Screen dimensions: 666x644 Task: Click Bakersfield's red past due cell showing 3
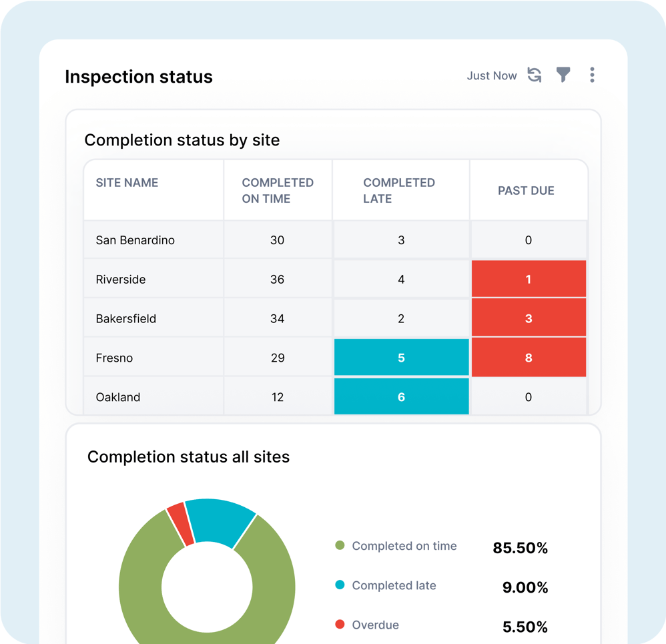(529, 318)
